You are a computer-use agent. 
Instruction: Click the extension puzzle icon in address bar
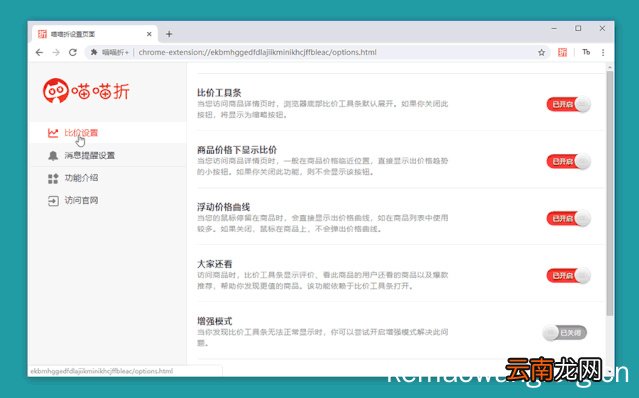94,52
